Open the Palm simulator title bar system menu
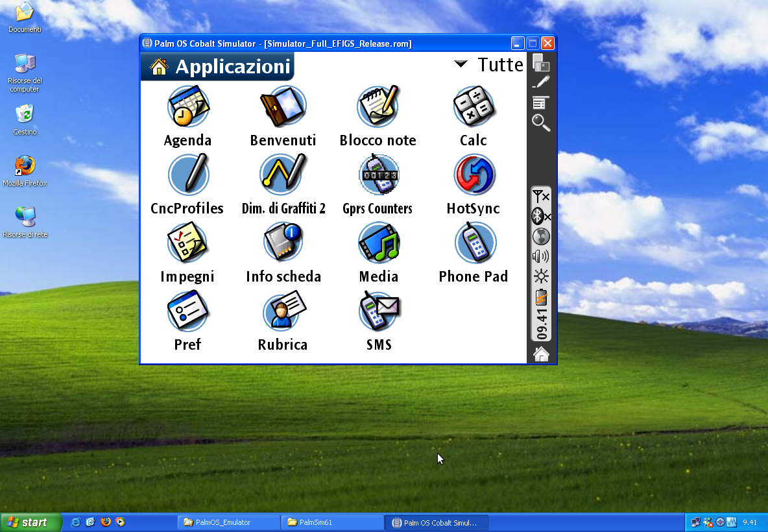The width and height of the screenshot is (768, 532). click(147, 43)
